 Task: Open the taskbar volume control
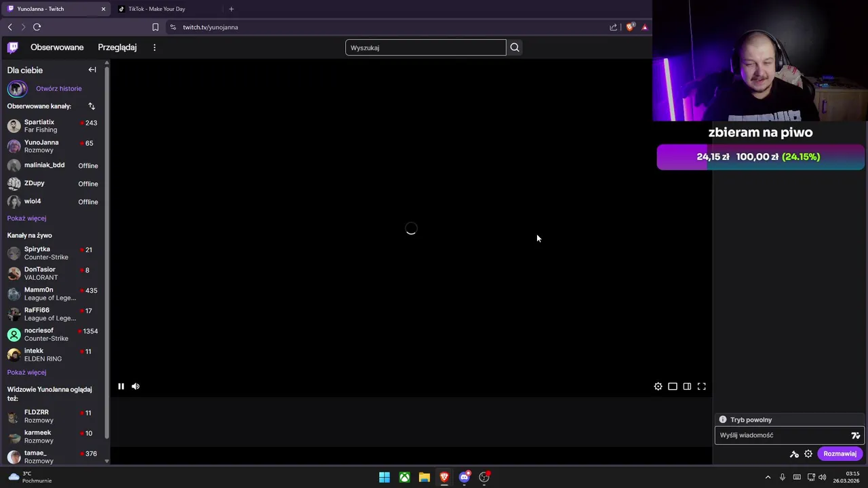822,477
